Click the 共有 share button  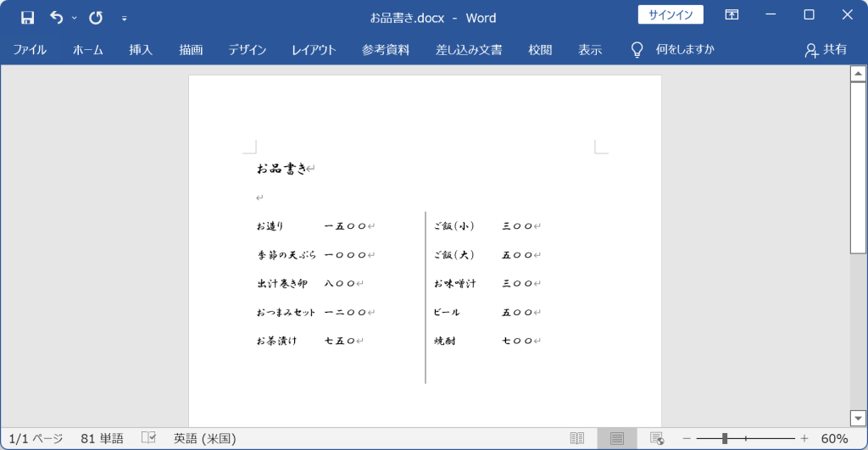click(826, 50)
